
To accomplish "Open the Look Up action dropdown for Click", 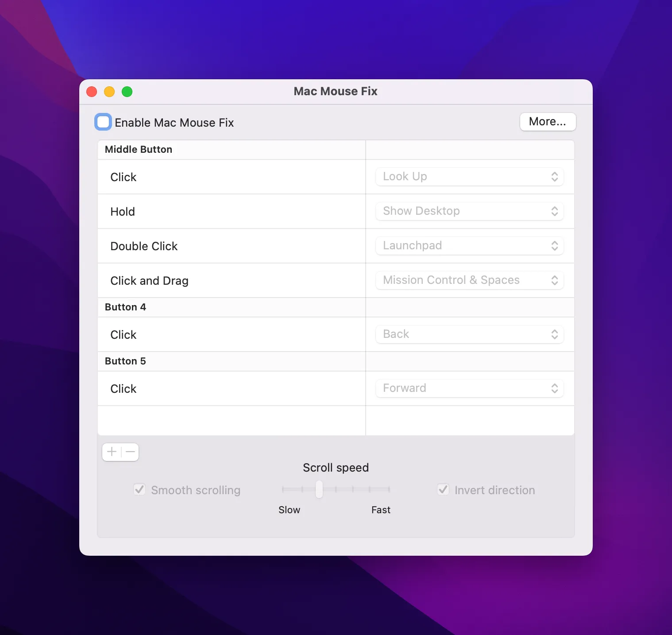I will point(469,176).
